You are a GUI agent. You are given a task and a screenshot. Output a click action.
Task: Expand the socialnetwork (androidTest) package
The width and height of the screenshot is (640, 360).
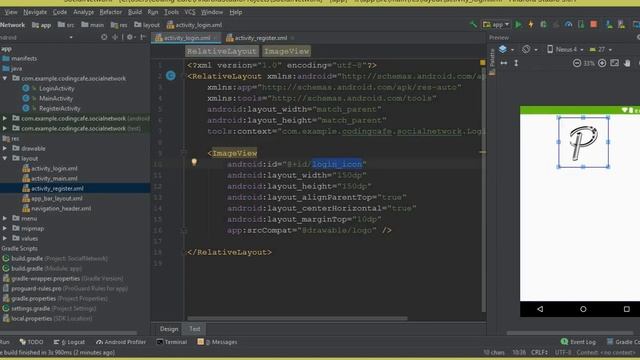(5, 118)
